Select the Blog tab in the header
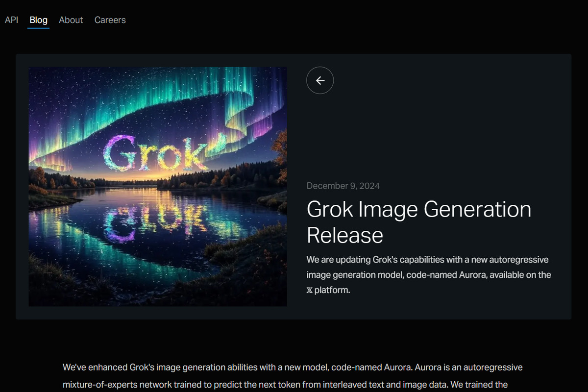Viewport: 588px width, 392px height. click(38, 20)
